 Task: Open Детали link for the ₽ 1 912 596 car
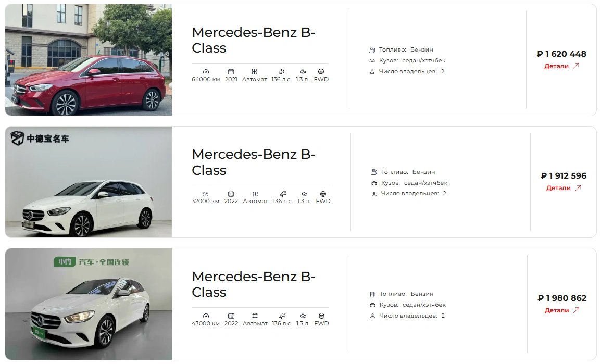[x=564, y=188]
